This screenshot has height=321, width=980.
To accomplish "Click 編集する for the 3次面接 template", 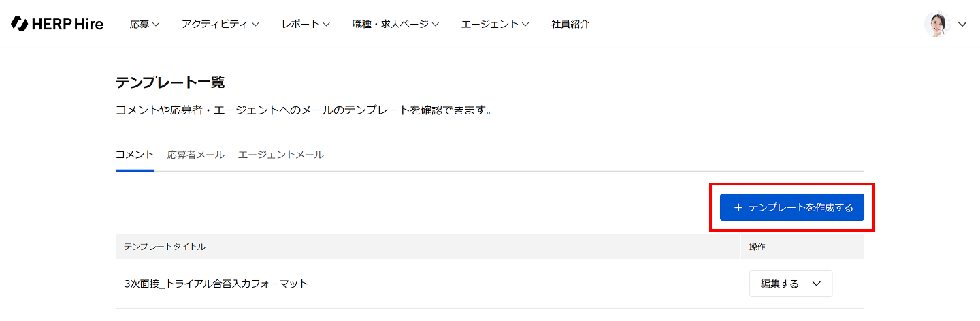I will click(x=780, y=284).
